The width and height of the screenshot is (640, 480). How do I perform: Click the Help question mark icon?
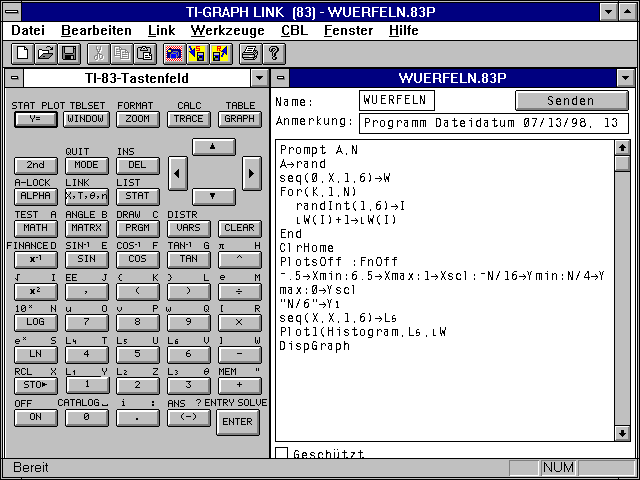pos(273,54)
